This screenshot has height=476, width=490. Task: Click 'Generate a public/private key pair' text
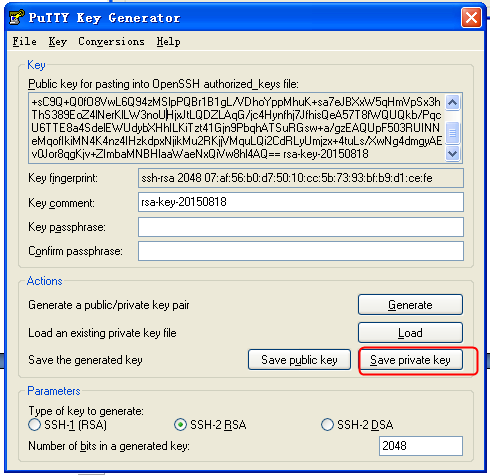(109, 305)
